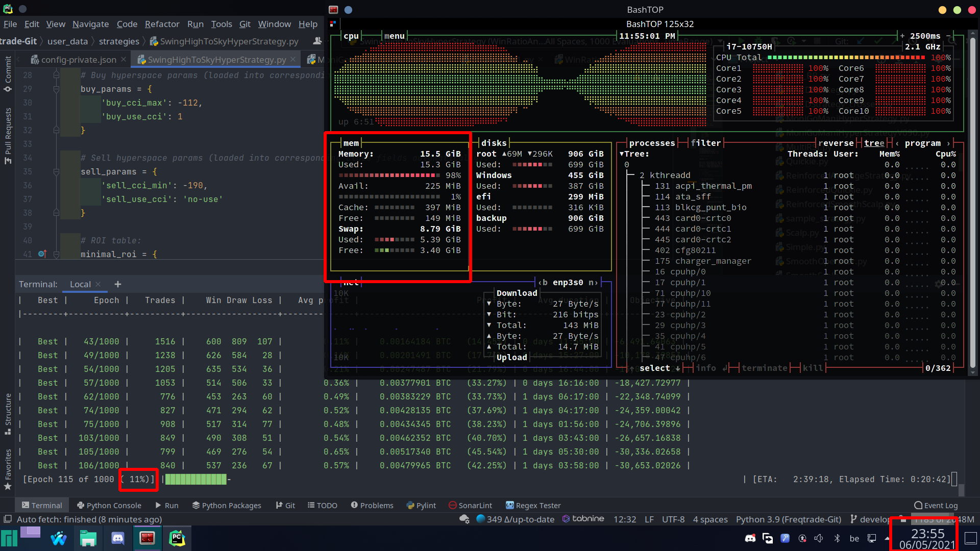Open the Regex Tester tool window
The width and height of the screenshot is (980, 551).
[532, 505]
